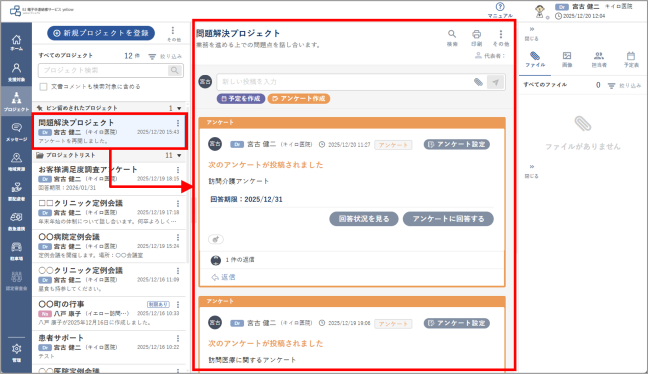The image size is (648, 374).
Task: Click アンケートに回答する button
Action: tap(448, 219)
